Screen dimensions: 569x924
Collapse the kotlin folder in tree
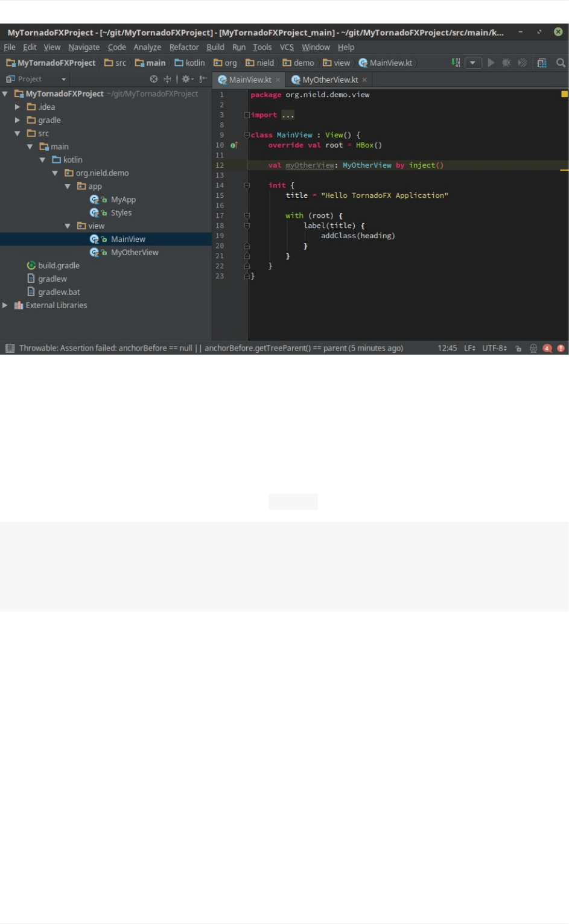(x=42, y=160)
